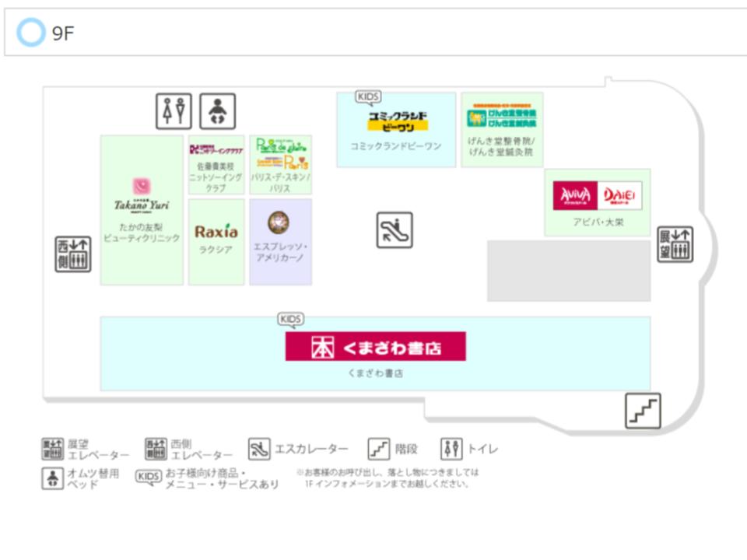Image resolution: width=747 pixels, height=560 pixels.
Task: Click the コミックランドビーワン logo
Action: click(x=398, y=121)
